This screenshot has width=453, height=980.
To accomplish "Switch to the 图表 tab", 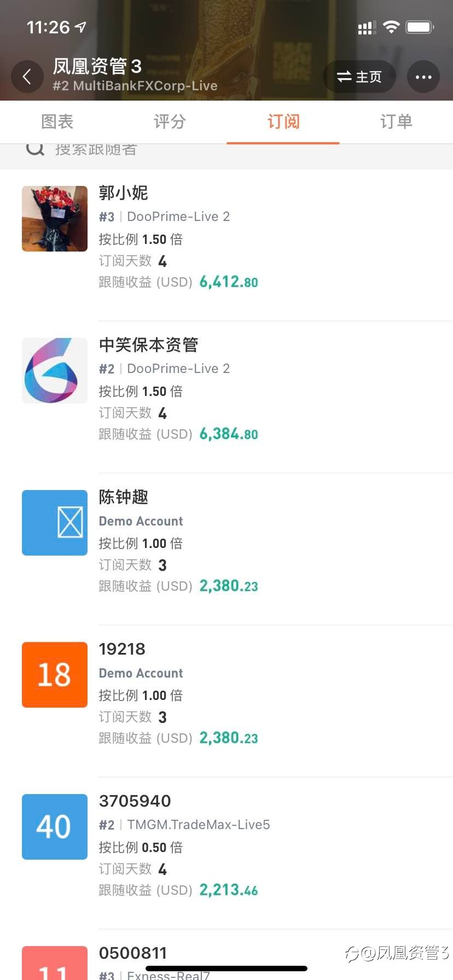I will coord(57,122).
